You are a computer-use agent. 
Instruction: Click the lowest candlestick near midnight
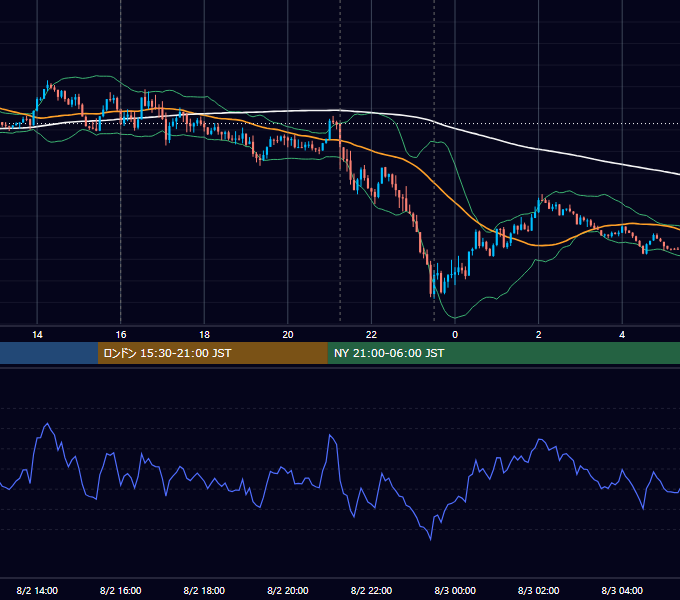pos(432,282)
